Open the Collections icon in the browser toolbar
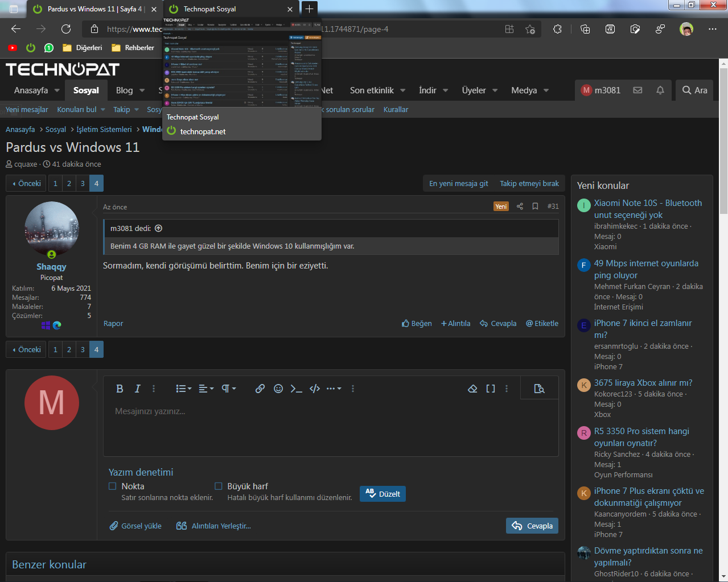The image size is (728, 582). (x=585, y=29)
